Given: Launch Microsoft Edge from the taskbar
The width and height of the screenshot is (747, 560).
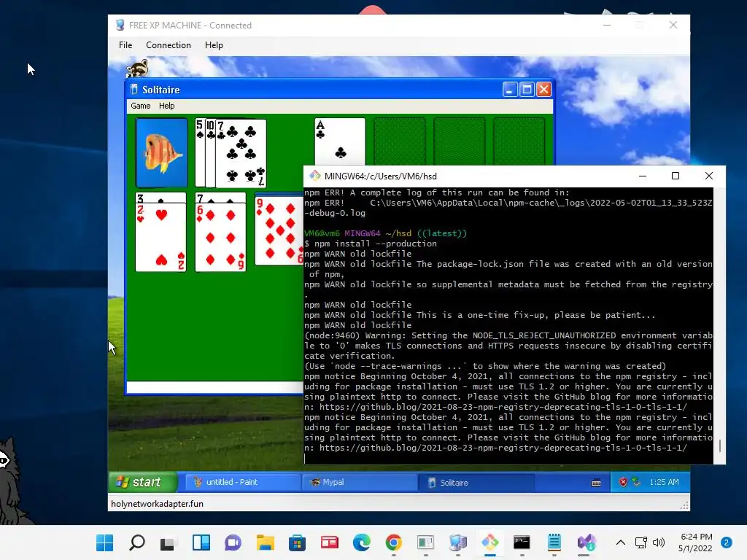Looking at the screenshot, I should [x=362, y=542].
